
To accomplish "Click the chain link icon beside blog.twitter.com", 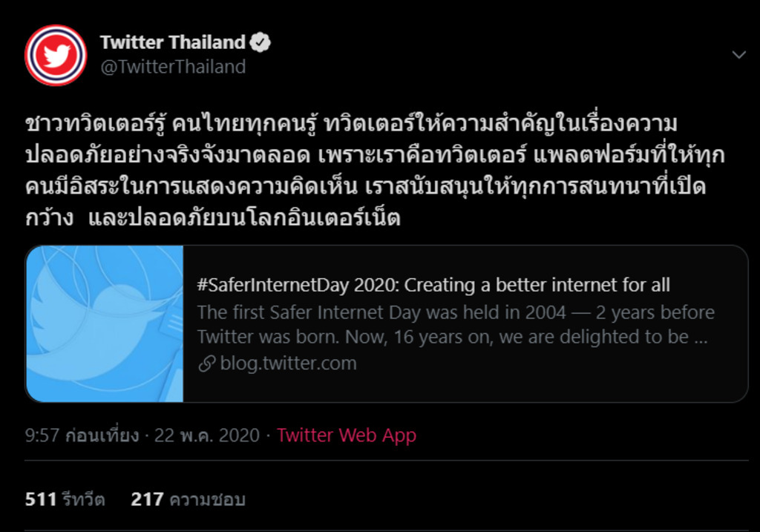I will coord(207,364).
